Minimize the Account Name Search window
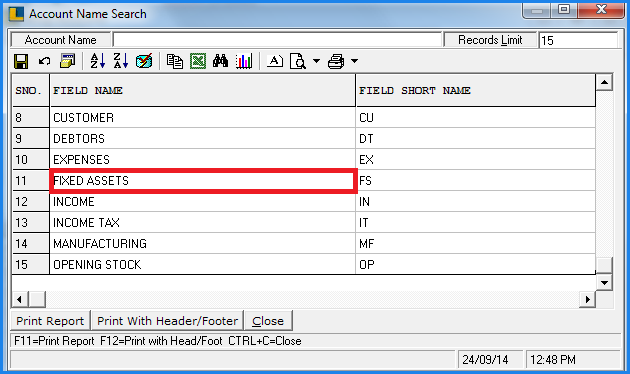This screenshot has width=630, height=374. (x=537, y=10)
